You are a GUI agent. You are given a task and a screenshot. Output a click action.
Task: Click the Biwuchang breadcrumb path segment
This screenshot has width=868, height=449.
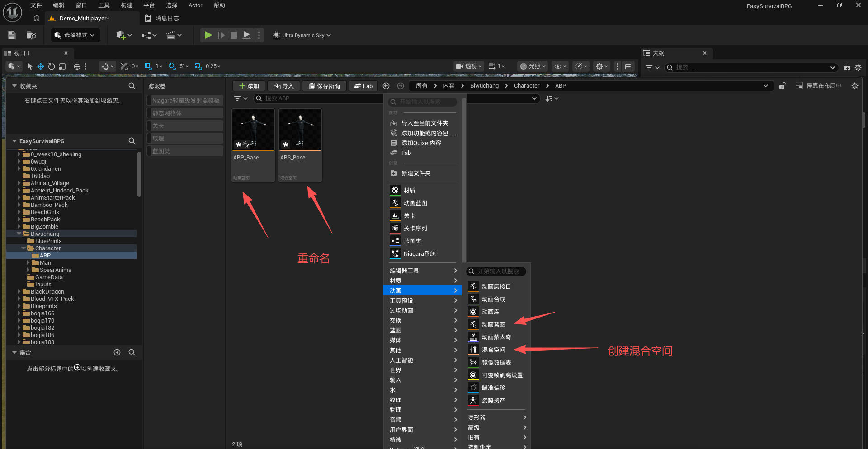[x=484, y=86]
